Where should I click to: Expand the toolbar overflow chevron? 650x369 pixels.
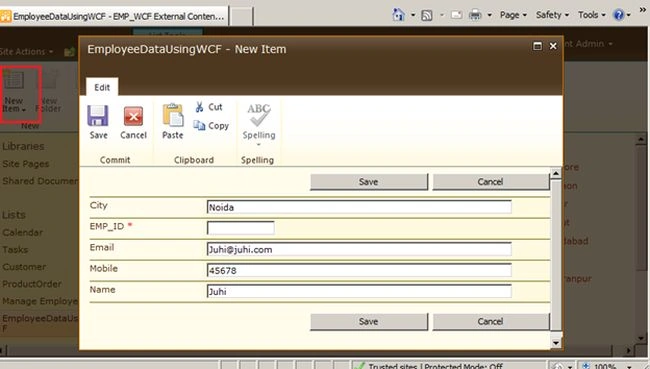(x=643, y=9)
